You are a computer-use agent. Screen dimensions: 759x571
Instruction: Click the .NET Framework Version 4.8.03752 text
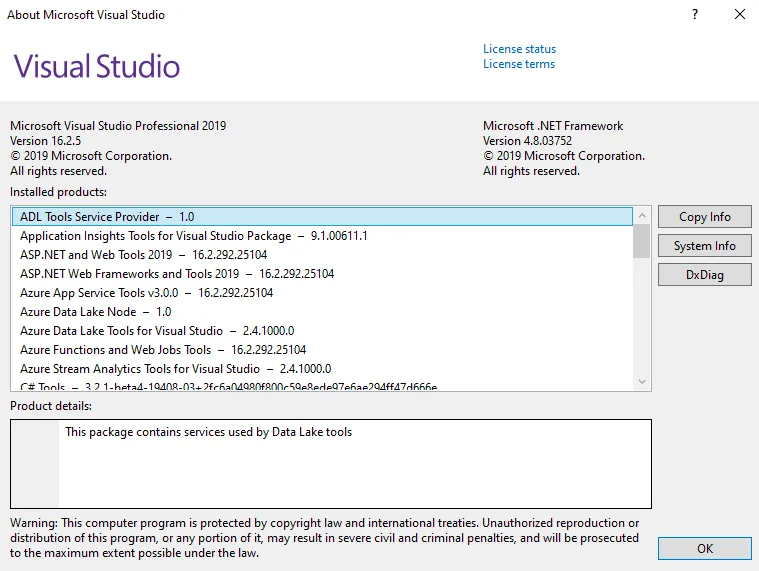pyautogui.click(x=527, y=141)
